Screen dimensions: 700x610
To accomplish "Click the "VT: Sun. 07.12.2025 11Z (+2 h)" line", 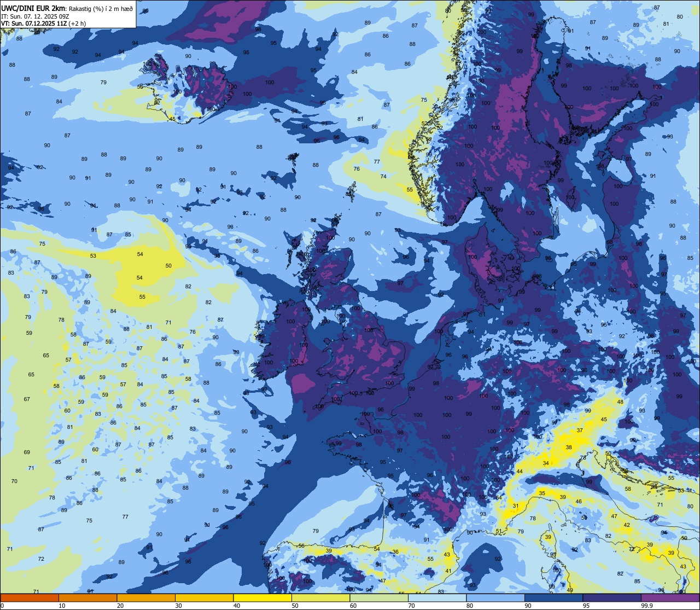I will 44,24.
